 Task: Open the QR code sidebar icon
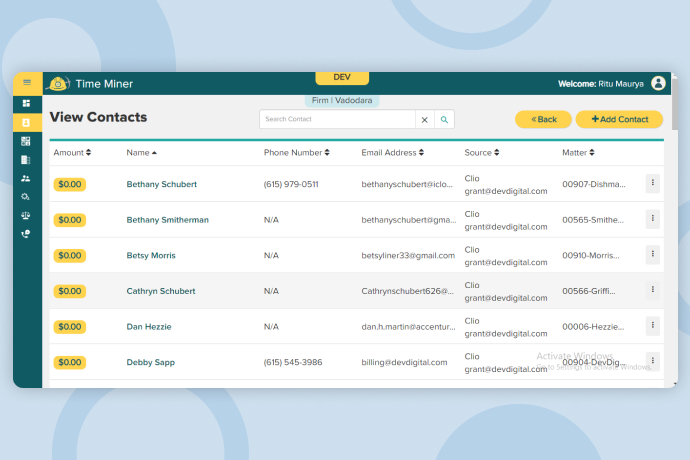26,141
